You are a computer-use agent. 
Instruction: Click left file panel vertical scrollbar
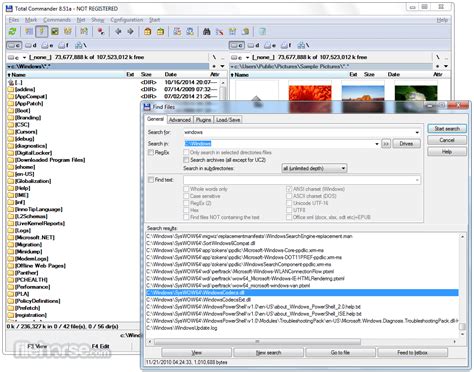[223, 90]
